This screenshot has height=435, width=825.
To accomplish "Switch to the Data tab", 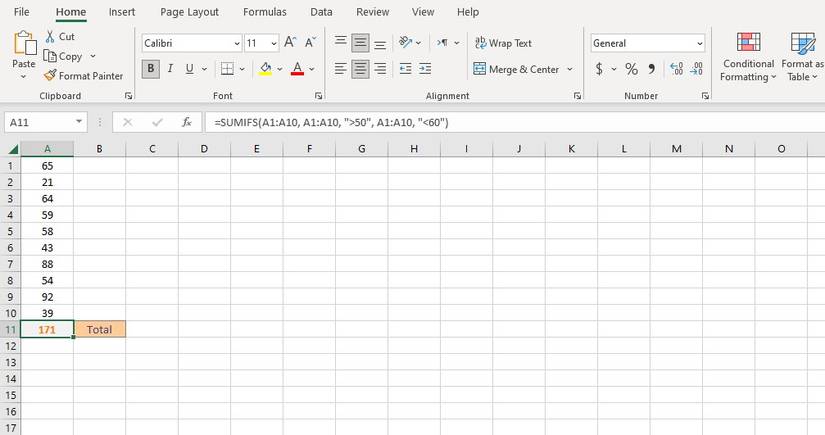I will tap(321, 12).
